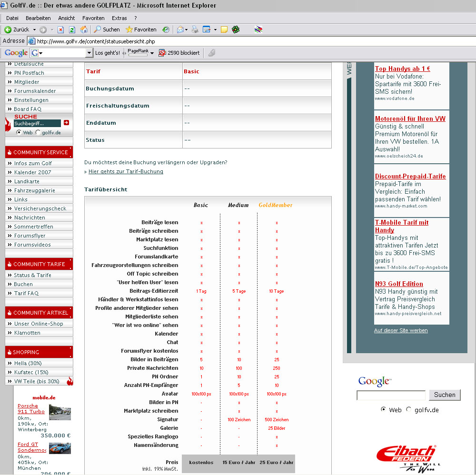Open the 'Tarif FAQ' sidebar link
The width and height of the screenshot is (476, 475).
26,293
